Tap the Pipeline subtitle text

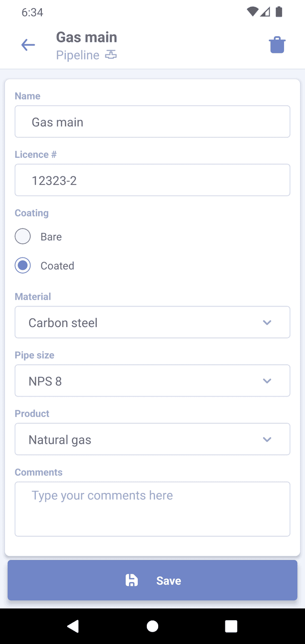(x=78, y=55)
